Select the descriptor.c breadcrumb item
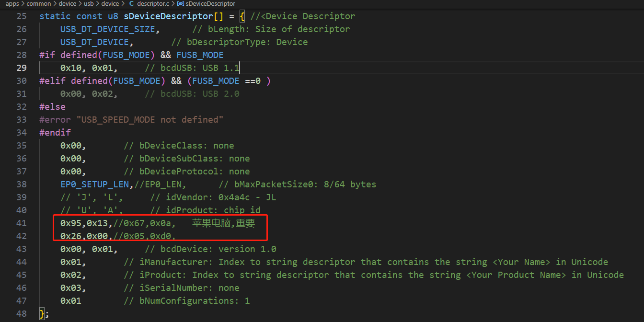This screenshot has width=644, height=322. (153, 4)
